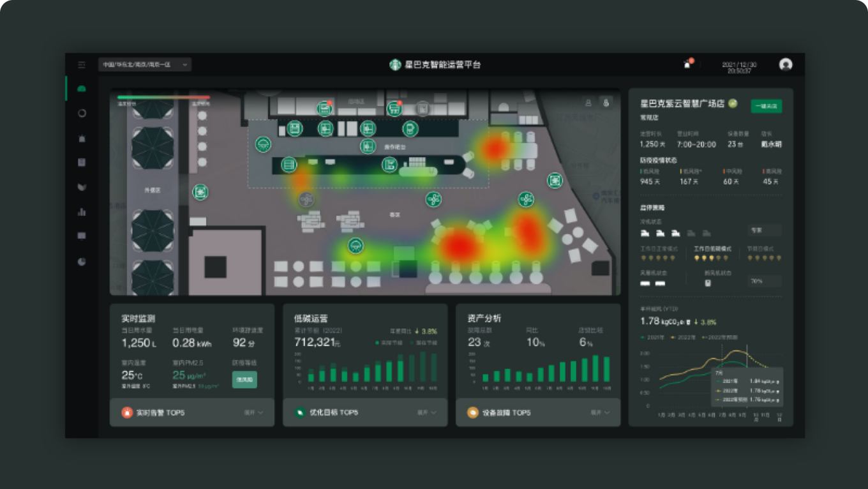Image resolution: width=868 pixels, height=489 pixels.
Task: Select the pie chart icon in sidebar
Action: click(x=82, y=262)
